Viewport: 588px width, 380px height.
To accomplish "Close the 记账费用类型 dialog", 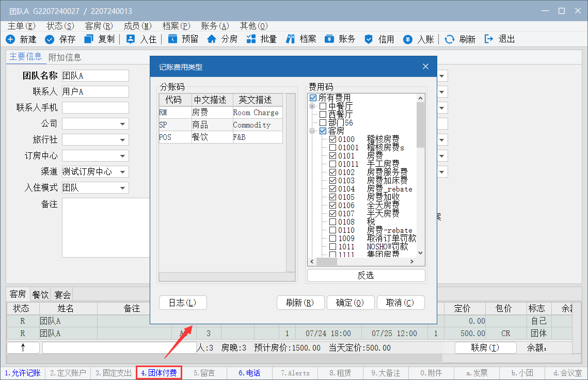I will point(425,67).
